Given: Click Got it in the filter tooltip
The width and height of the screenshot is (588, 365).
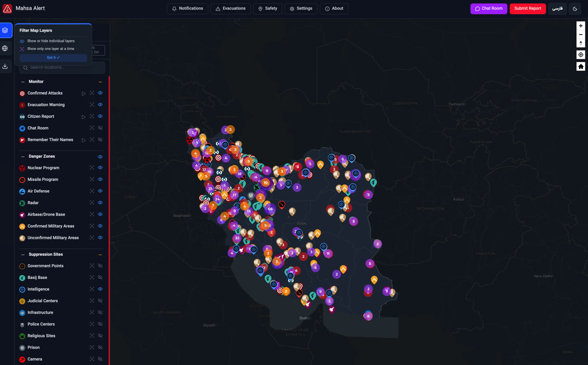Looking at the screenshot, I should tap(53, 58).
